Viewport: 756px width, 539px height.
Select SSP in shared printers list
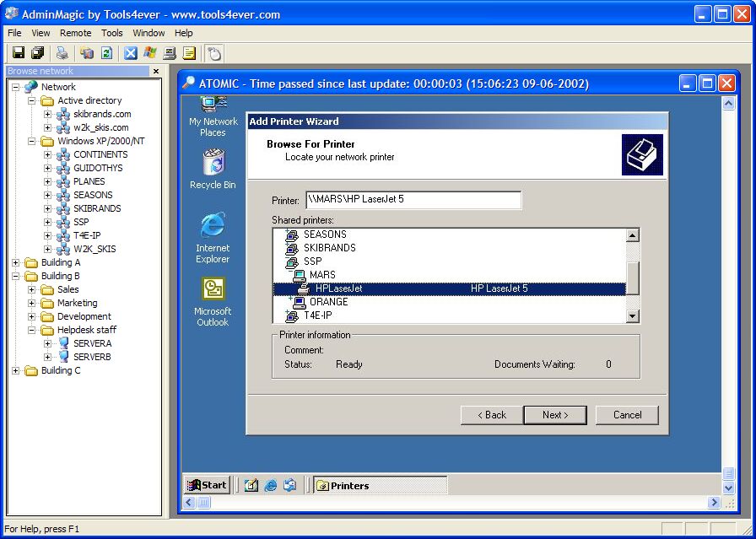coord(312,261)
